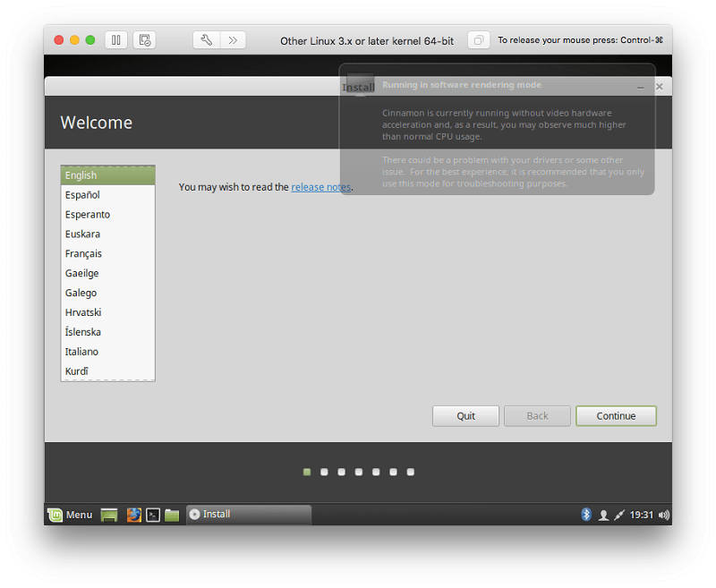Click the Show Desktop icon
This screenshot has width=716, height=588.
tap(108, 515)
